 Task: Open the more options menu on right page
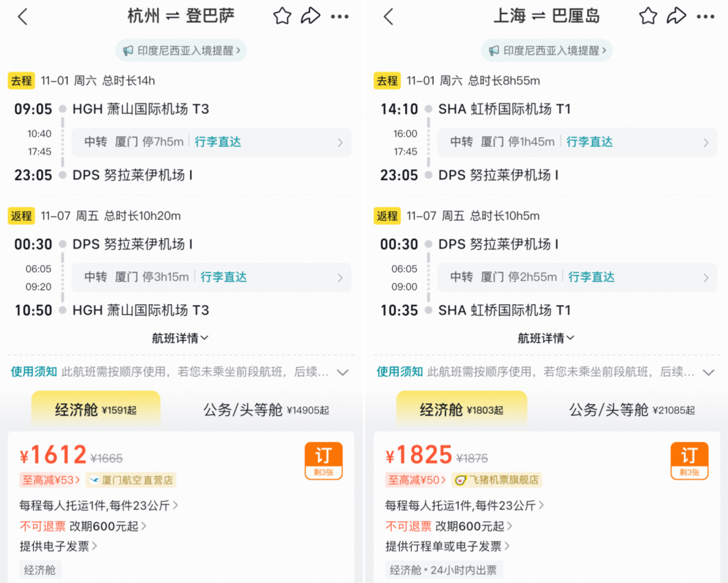pyautogui.click(x=704, y=16)
